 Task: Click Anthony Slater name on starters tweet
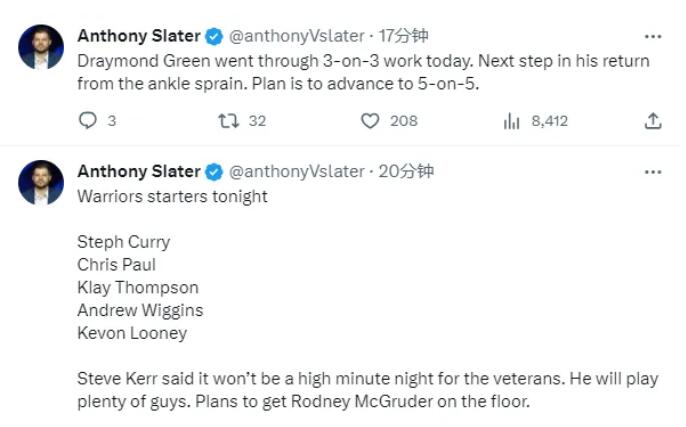(x=139, y=171)
